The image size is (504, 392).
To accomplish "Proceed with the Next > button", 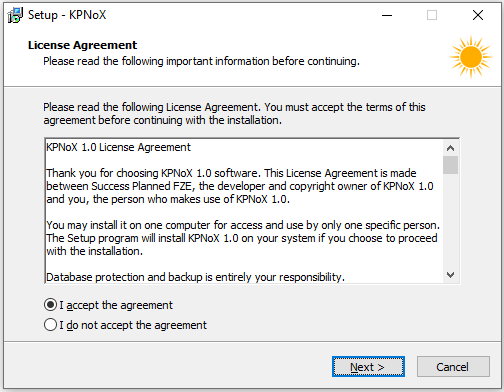I will [368, 367].
